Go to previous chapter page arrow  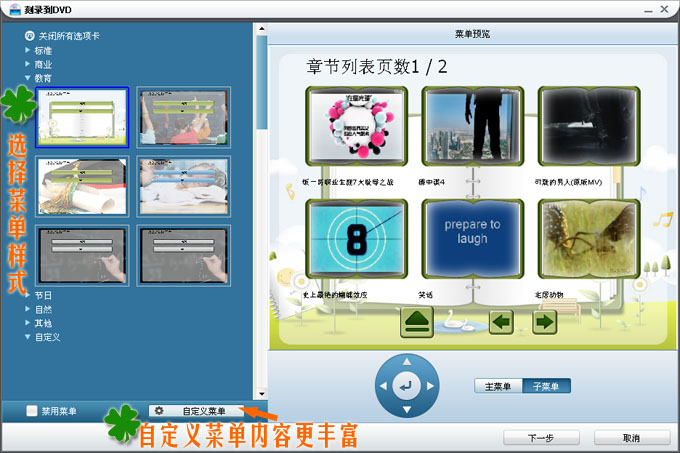point(501,322)
